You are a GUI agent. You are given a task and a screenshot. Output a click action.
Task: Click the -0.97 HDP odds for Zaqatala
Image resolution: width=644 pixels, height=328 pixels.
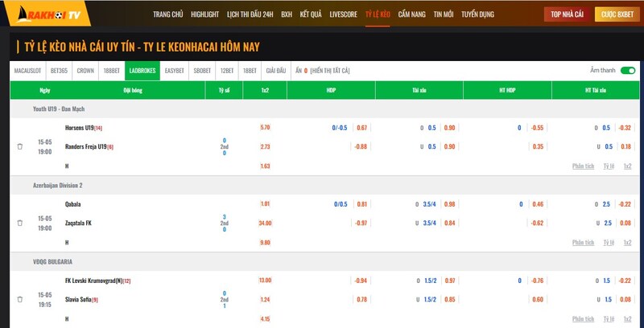(361, 223)
